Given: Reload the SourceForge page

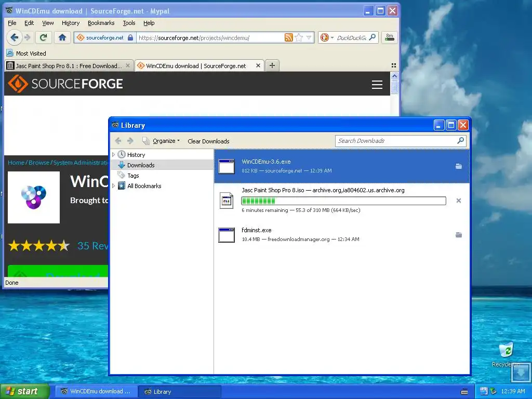Looking at the screenshot, I should [x=44, y=37].
